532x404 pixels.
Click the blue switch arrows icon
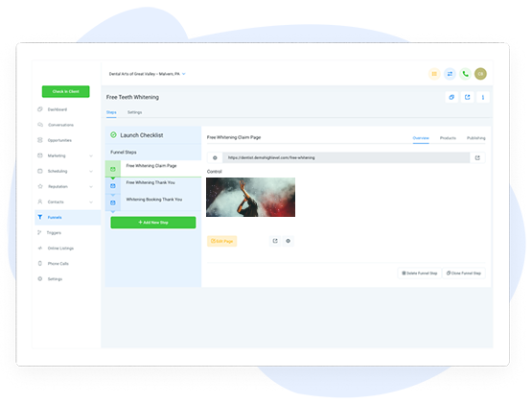pos(450,74)
